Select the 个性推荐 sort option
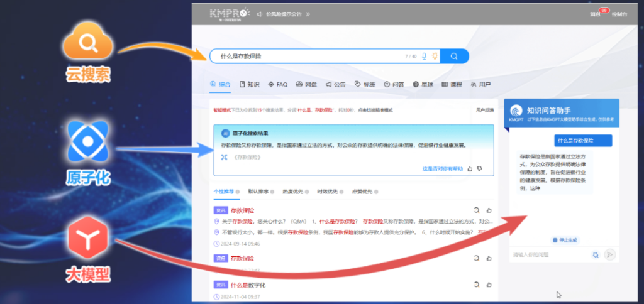 coord(223,191)
